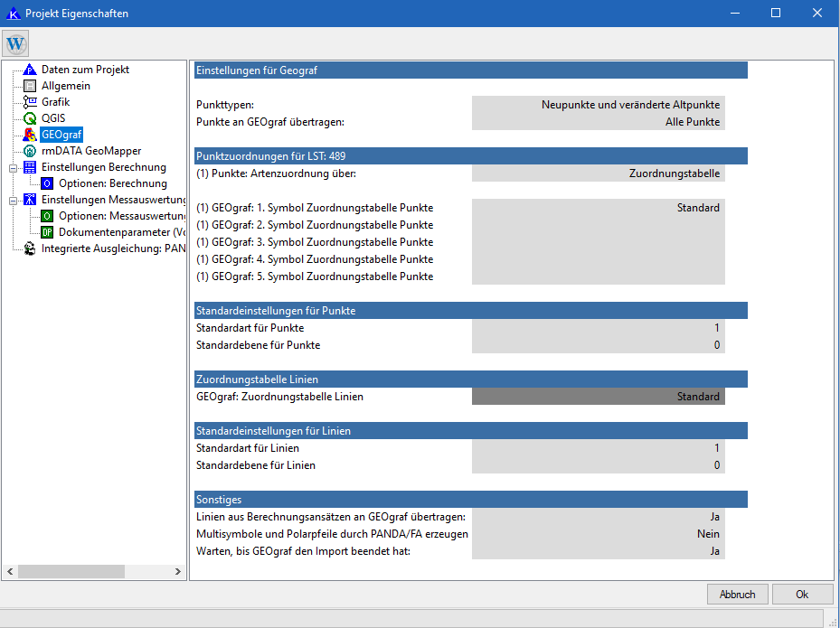840x628 pixels.
Task: Click the Word export icon in toolbar
Action: coord(16,43)
